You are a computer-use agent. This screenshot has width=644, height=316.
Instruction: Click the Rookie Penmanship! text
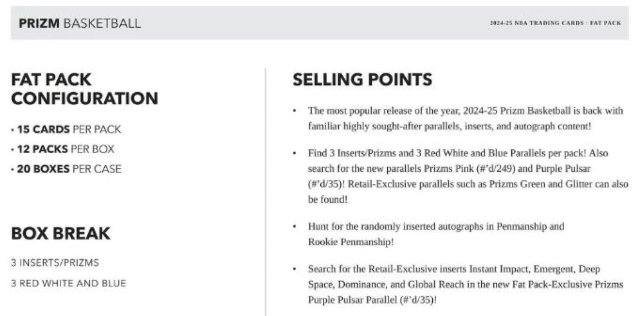350,242
